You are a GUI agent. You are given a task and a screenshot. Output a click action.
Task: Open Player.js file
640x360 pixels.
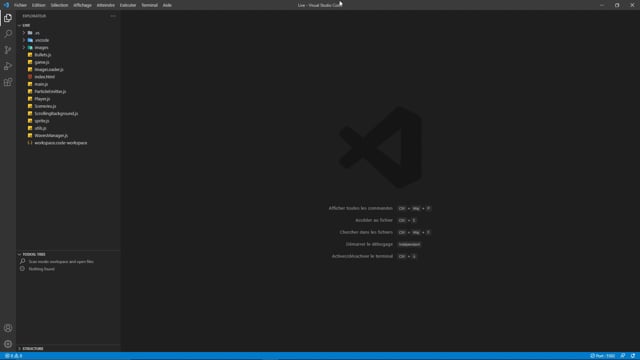(x=68, y=99)
